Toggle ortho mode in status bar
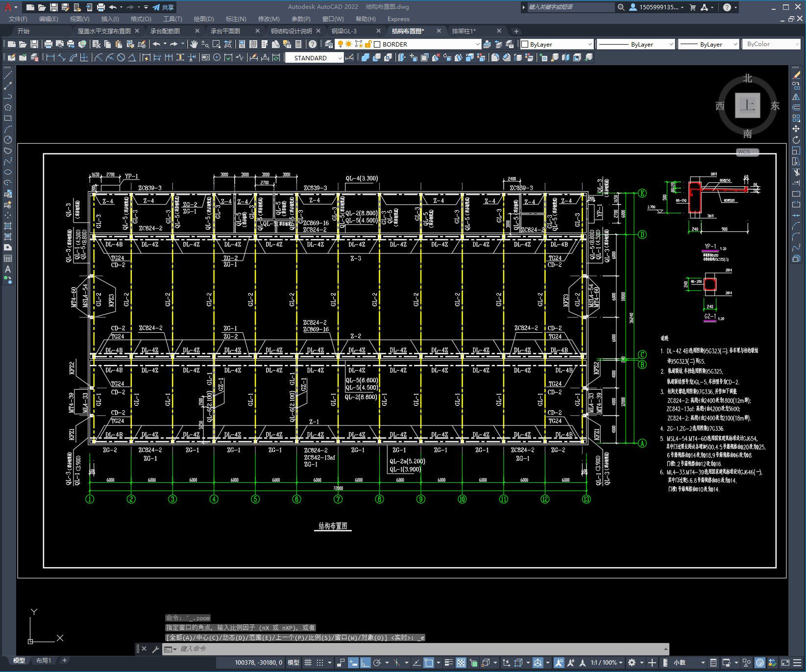Image resolution: width=806 pixels, height=672 pixels. [365, 663]
